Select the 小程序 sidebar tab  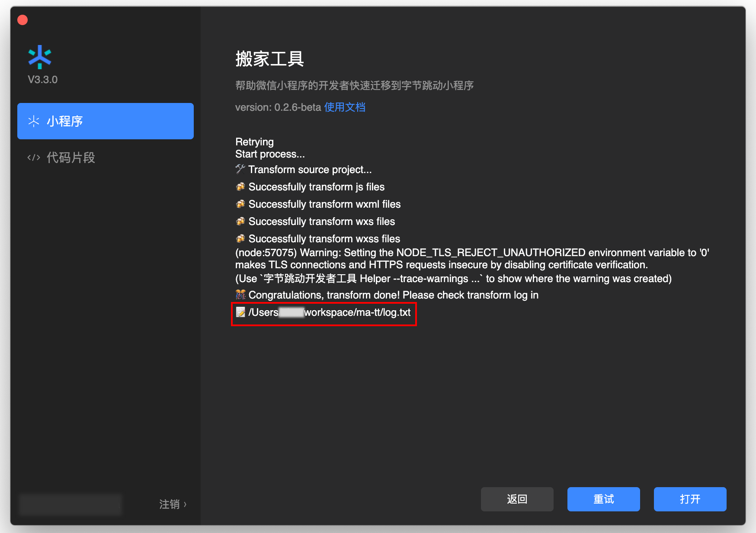106,121
